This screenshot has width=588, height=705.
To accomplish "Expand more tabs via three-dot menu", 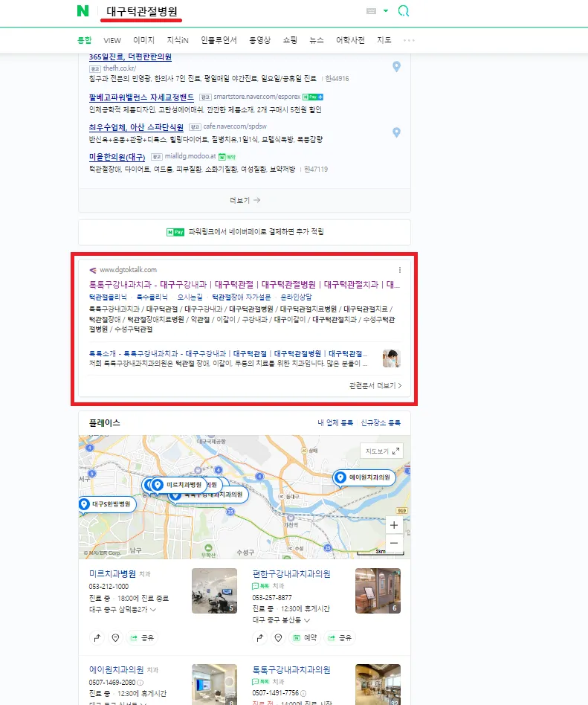I will [x=409, y=40].
